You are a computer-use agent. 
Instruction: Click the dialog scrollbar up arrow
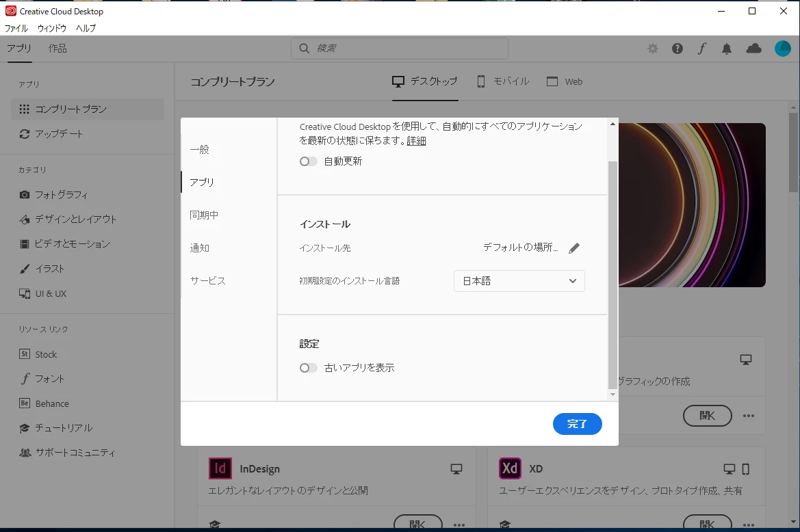(x=612, y=124)
